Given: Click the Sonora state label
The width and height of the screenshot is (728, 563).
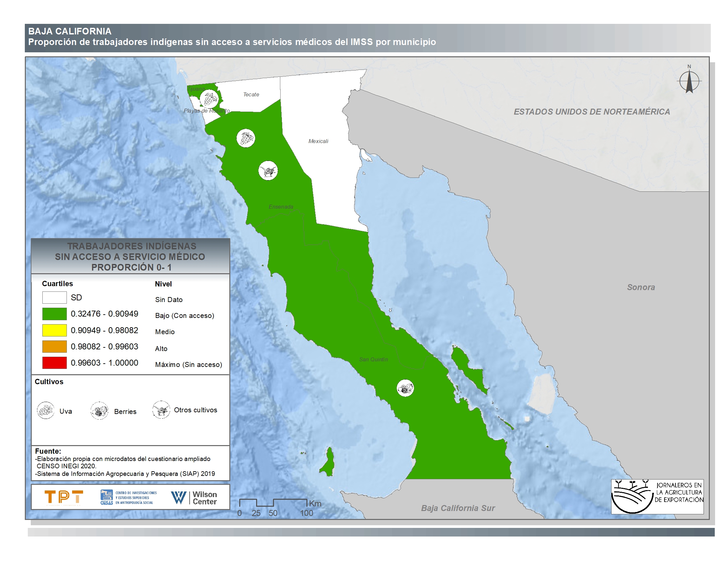Looking at the screenshot, I should click(x=641, y=287).
